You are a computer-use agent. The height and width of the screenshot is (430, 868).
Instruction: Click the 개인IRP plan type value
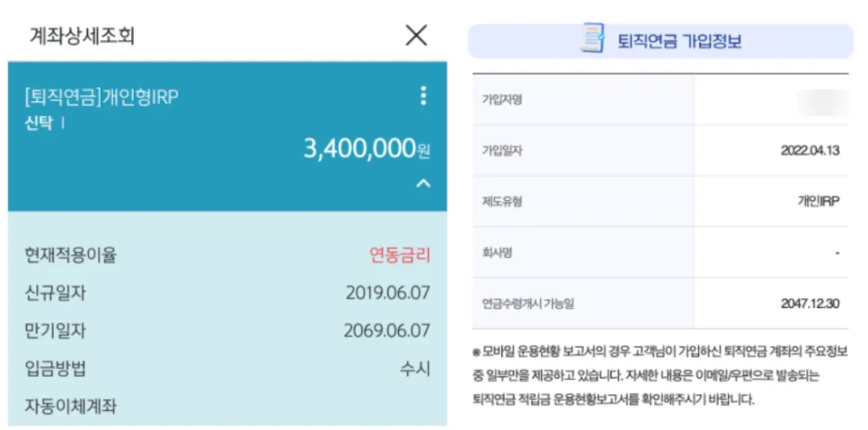[x=819, y=201]
